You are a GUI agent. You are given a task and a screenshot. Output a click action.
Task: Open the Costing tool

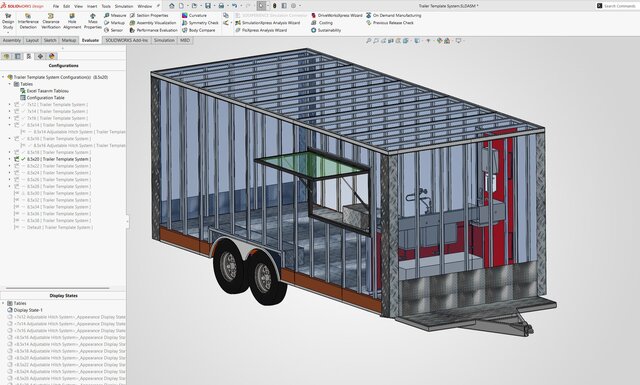[x=322, y=23]
